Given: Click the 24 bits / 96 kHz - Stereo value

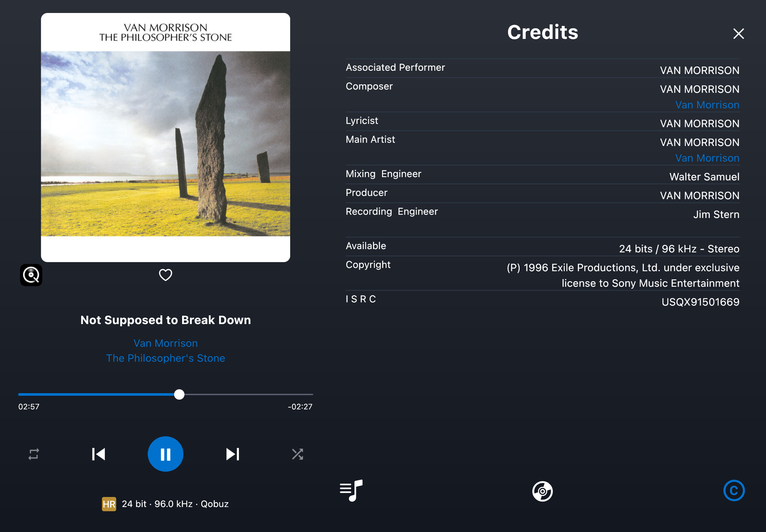Looking at the screenshot, I should point(679,249).
